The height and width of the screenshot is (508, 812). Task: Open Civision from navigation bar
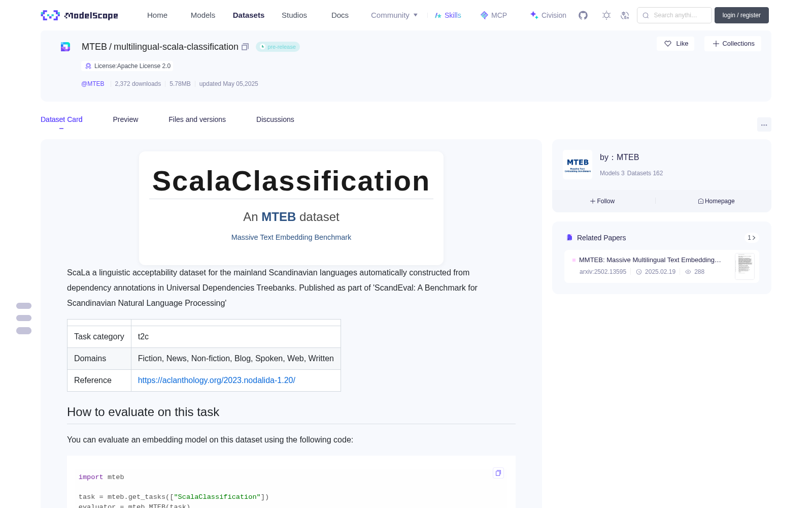tap(548, 15)
